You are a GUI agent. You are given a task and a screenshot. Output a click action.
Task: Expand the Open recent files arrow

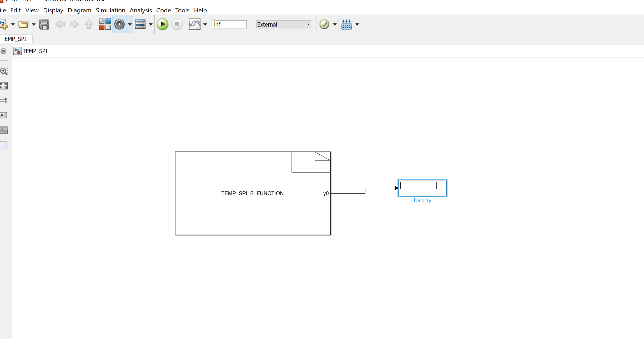(x=33, y=24)
